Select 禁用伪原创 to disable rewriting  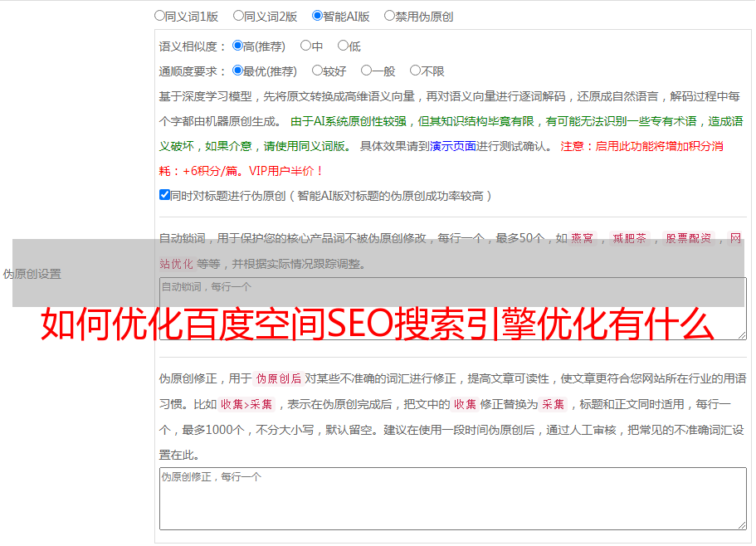coord(389,16)
